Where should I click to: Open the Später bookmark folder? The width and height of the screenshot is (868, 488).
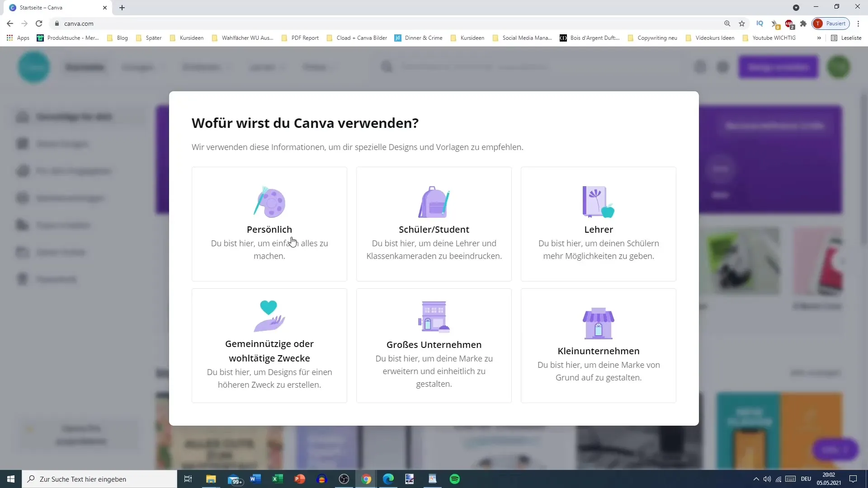(x=149, y=38)
